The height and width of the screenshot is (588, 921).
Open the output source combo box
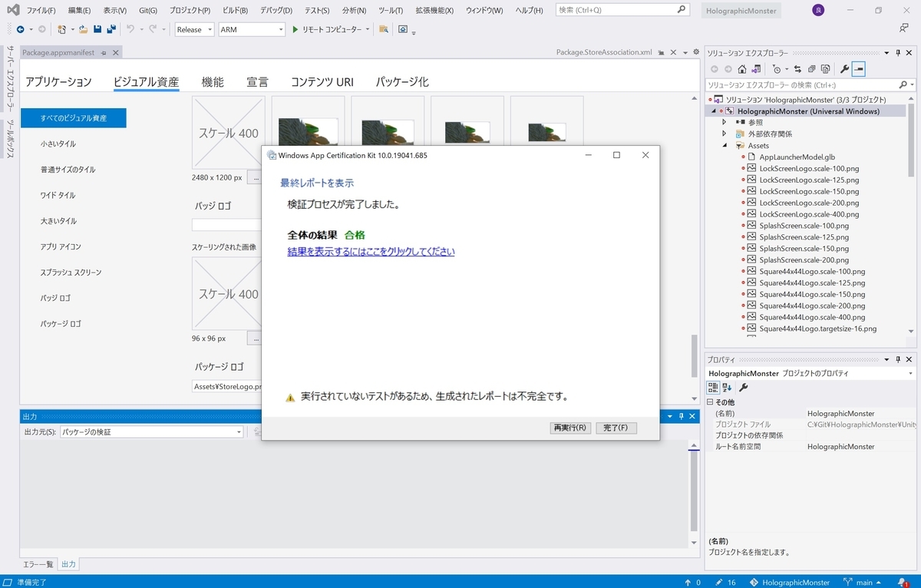click(x=151, y=432)
